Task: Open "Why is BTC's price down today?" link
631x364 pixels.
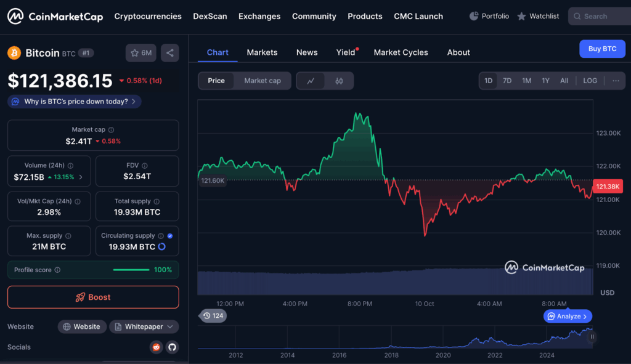Action: tap(75, 102)
